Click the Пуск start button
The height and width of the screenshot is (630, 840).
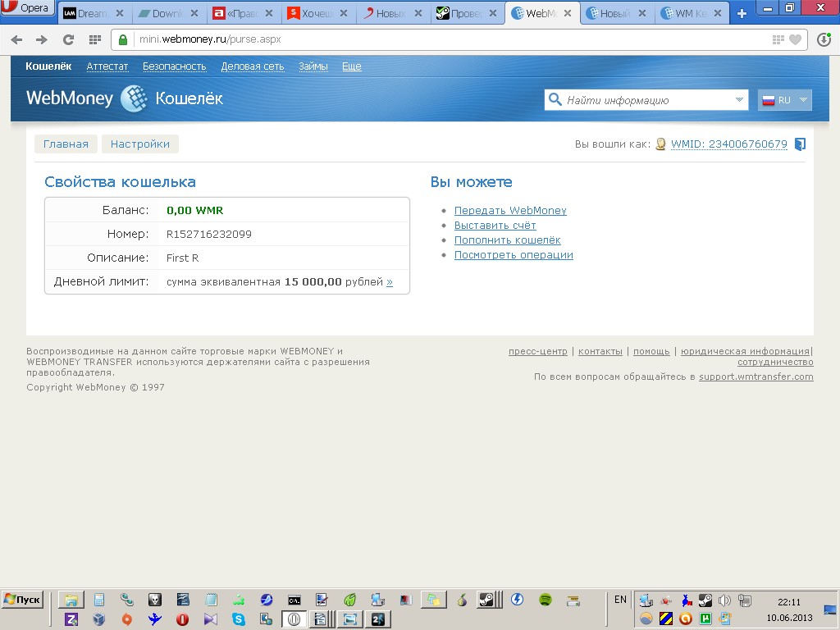coord(22,600)
